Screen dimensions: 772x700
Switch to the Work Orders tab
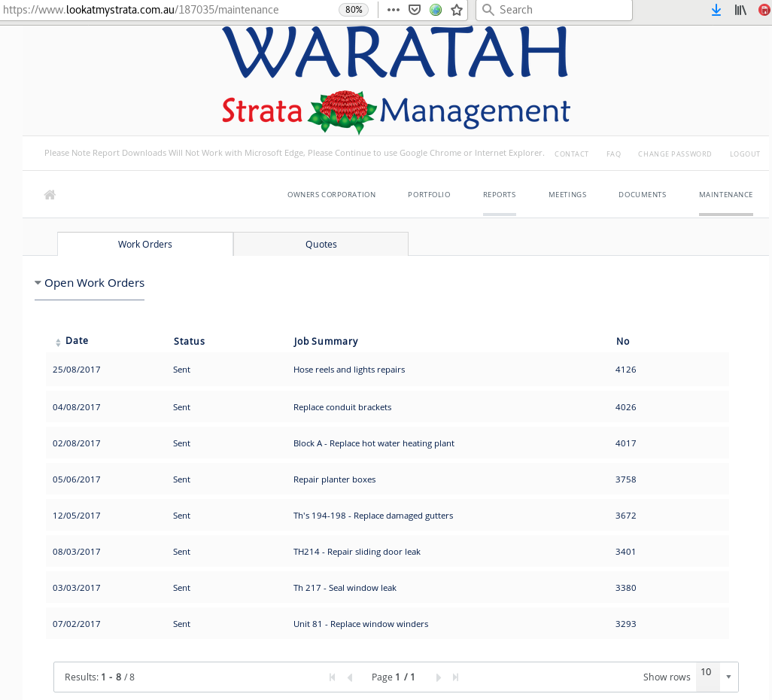tap(145, 245)
